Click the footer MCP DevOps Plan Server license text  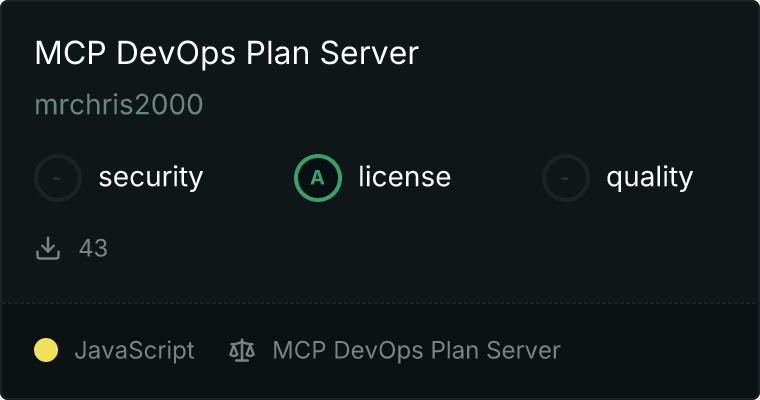(x=416, y=350)
